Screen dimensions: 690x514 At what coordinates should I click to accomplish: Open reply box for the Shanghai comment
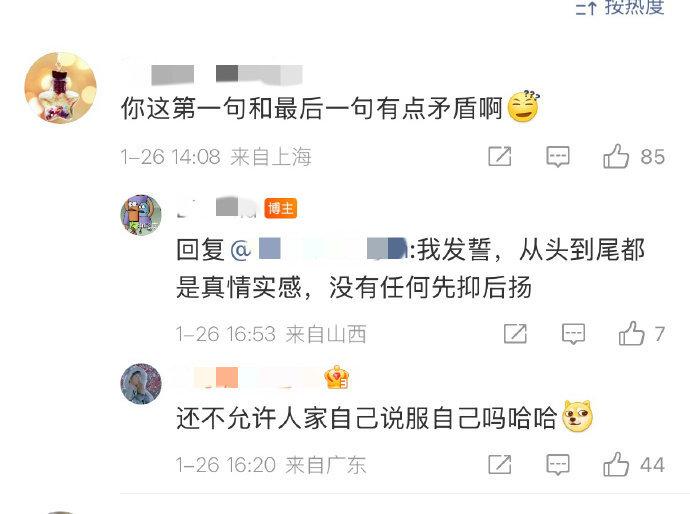[558, 157]
